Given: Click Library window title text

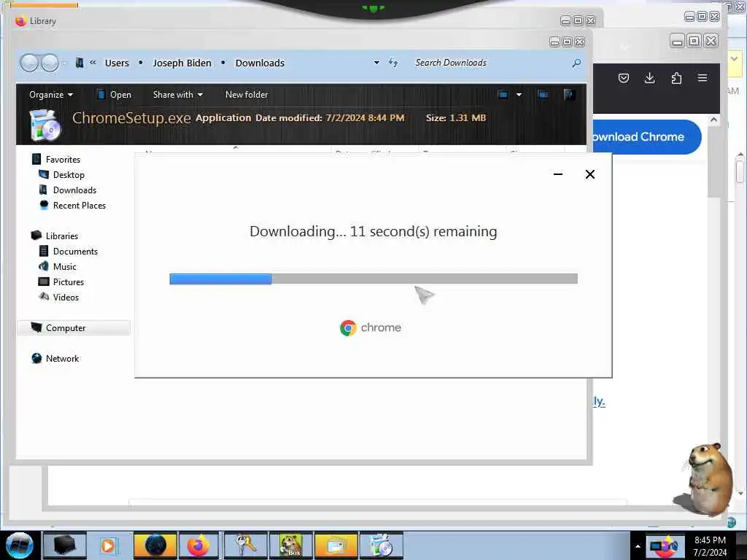Looking at the screenshot, I should 43,21.
